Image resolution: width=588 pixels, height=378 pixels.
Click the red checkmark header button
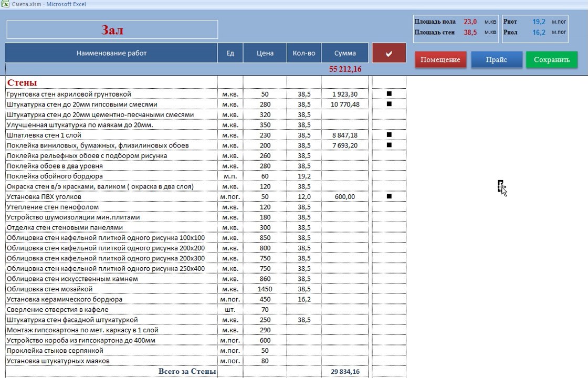(389, 53)
